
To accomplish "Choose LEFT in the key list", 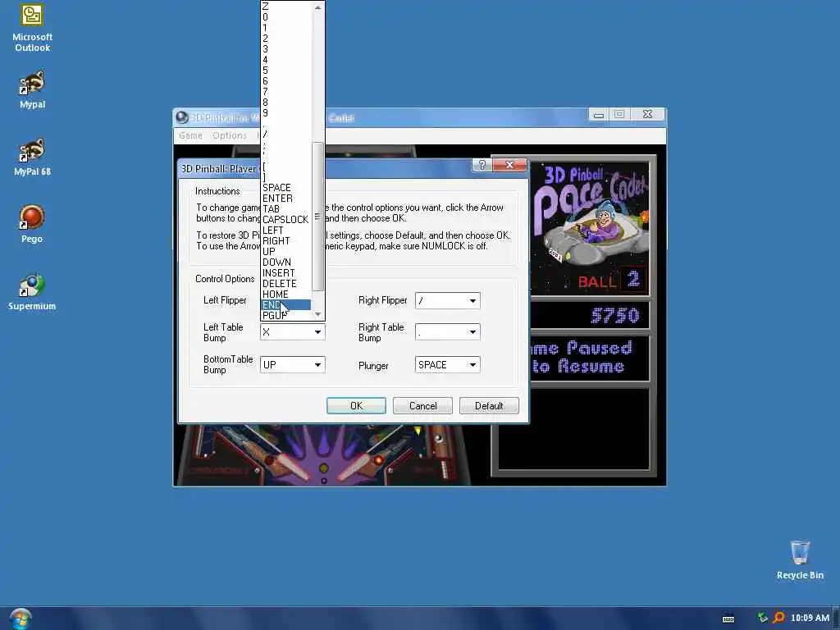I will click(x=285, y=231).
